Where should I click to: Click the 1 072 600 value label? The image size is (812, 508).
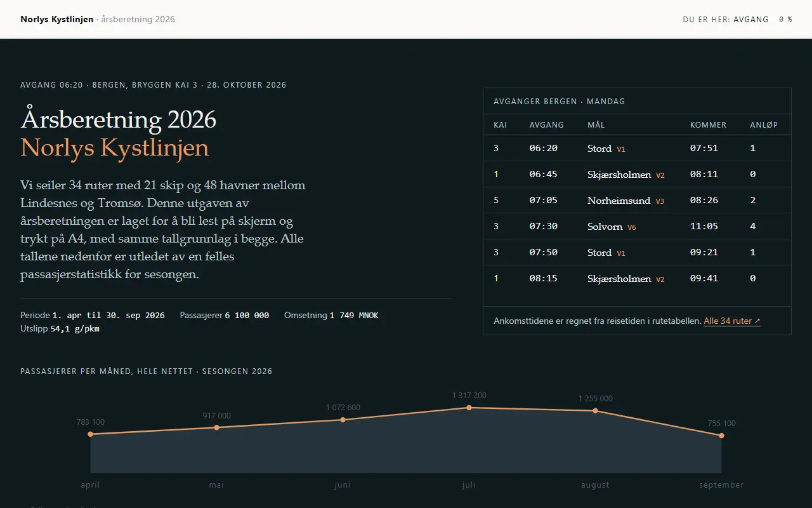(x=343, y=408)
